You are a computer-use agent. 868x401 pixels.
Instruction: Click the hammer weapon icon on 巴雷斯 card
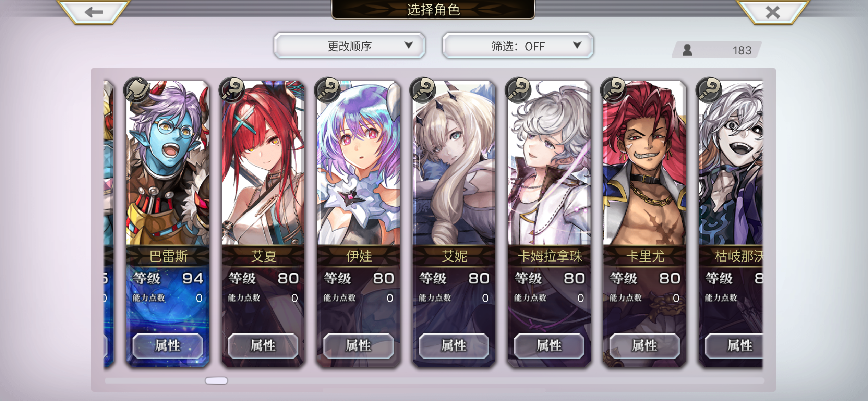[137, 90]
